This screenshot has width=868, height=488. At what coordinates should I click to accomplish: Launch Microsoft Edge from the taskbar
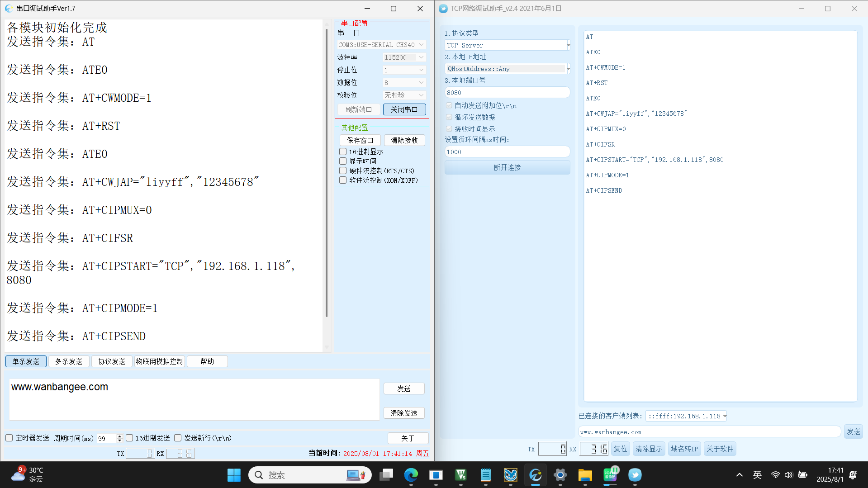click(x=411, y=475)
